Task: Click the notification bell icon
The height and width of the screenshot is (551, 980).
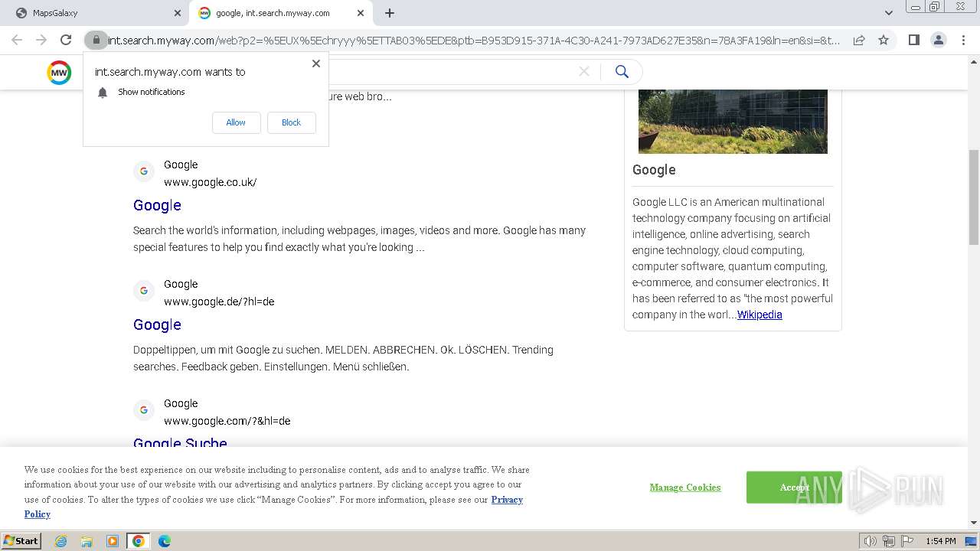Action: tap(103, 93)
